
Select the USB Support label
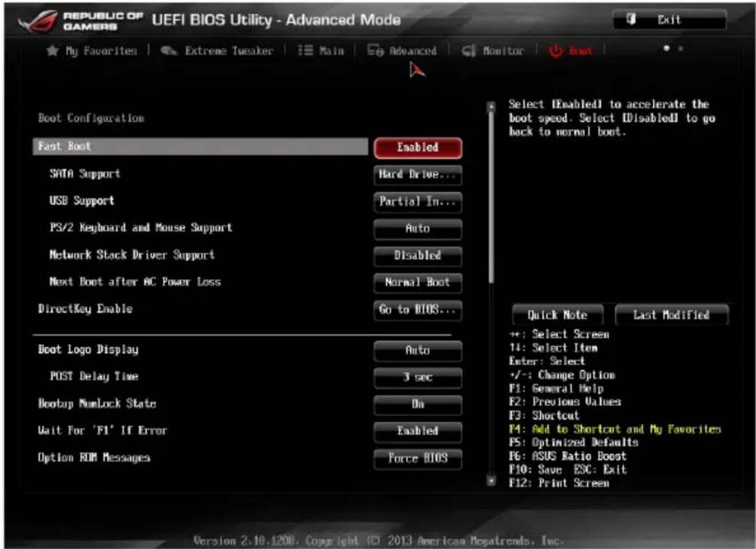pos(81,201)
